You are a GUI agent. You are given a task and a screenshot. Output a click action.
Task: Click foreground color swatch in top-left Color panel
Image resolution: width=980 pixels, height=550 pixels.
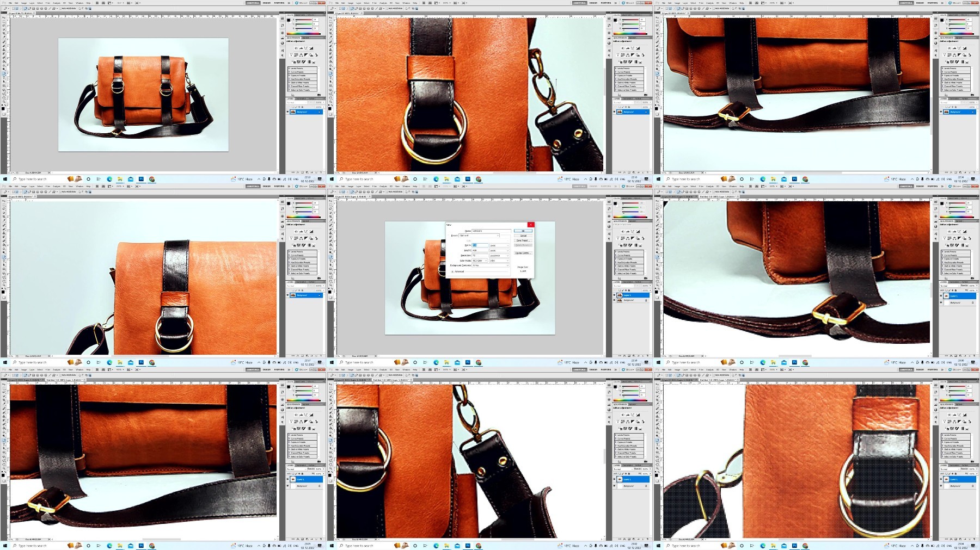(x=289, y=20)
